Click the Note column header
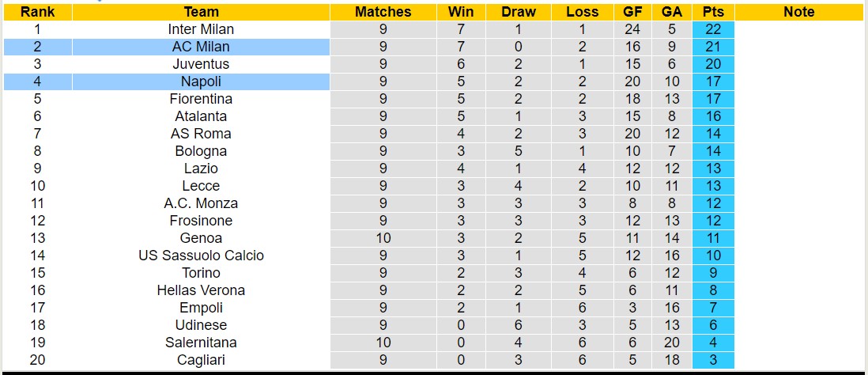The width and height of the screenshot is (868, 375). click(799, 12)
